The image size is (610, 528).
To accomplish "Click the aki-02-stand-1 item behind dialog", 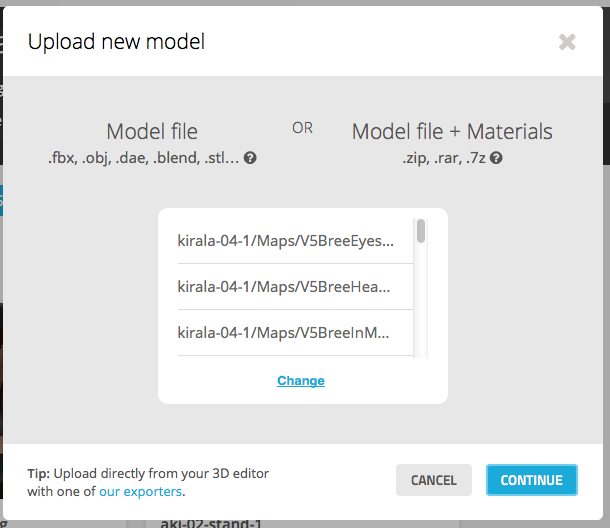I will pos(211,523).
